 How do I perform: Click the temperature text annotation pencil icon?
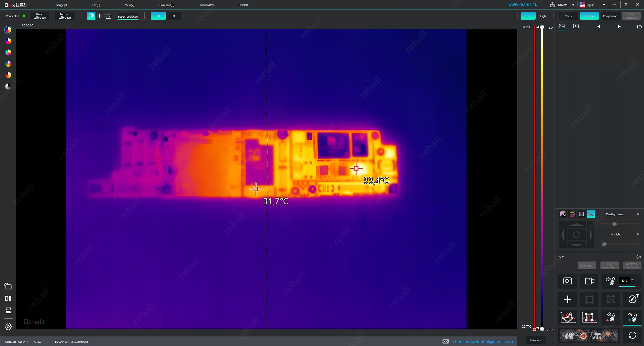tap(633, 299)
